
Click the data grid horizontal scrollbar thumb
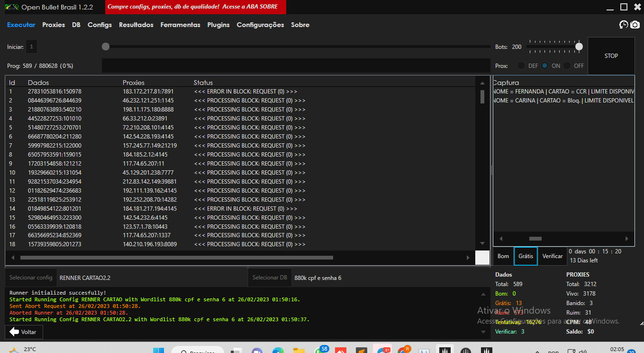point(177,258)
